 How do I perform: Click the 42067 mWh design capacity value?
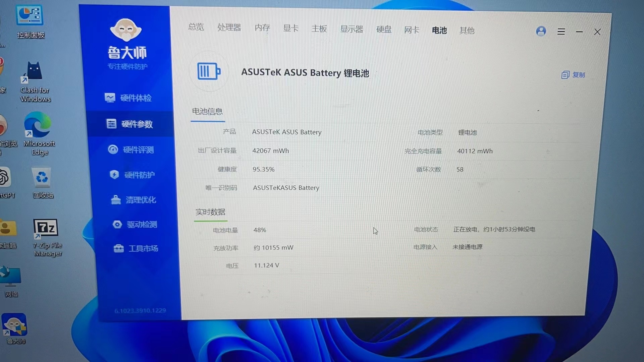(x=270, y=151)
